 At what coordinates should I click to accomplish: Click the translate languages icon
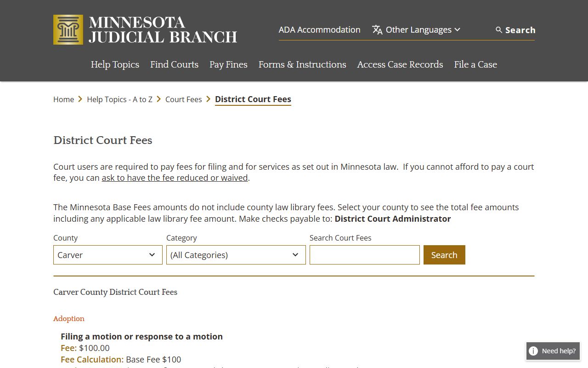point(377,30)
